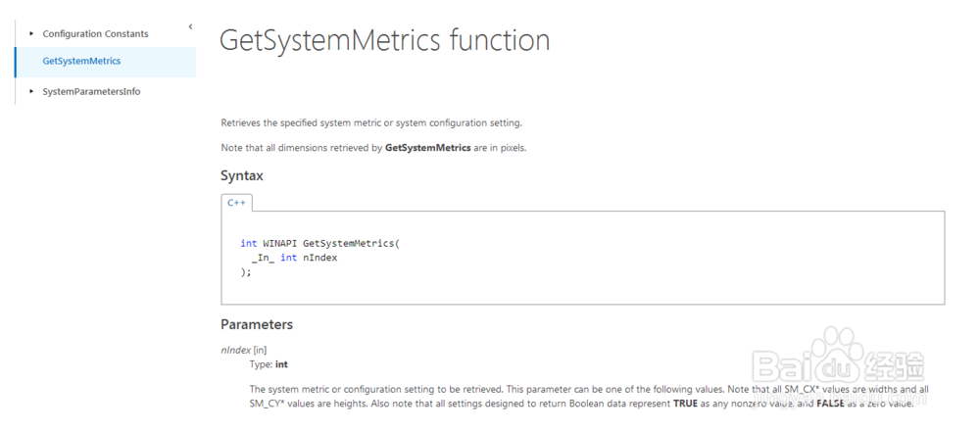Open the Configuration Constants entry
Image resolution: width=980 pixels, height=431 pixels.
(x=96, y=33)
